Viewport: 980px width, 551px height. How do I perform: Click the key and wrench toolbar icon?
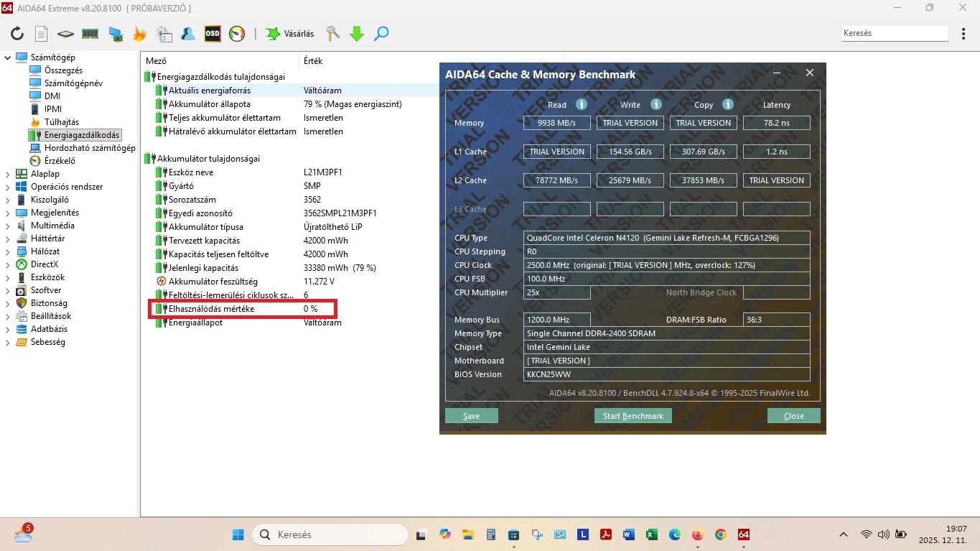332,34
